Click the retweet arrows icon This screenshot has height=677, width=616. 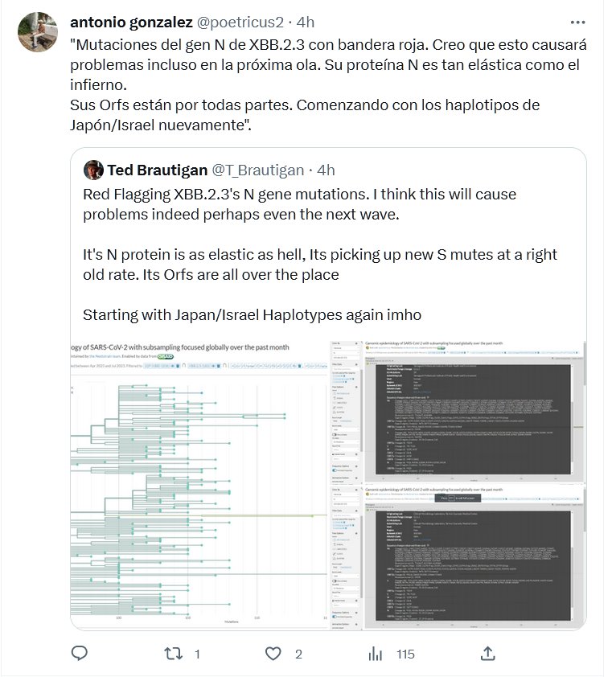point(173,653)
